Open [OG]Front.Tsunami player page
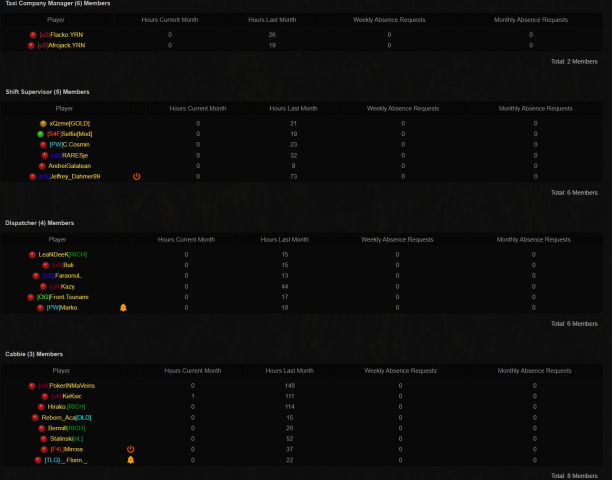The image size is (612, 480). coord(63,297)
